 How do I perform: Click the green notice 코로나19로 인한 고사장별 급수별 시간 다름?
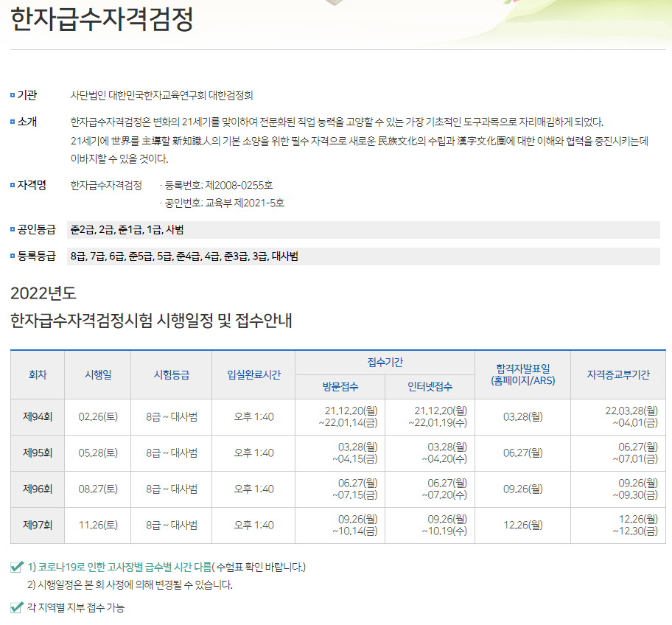tap(119, 567)
